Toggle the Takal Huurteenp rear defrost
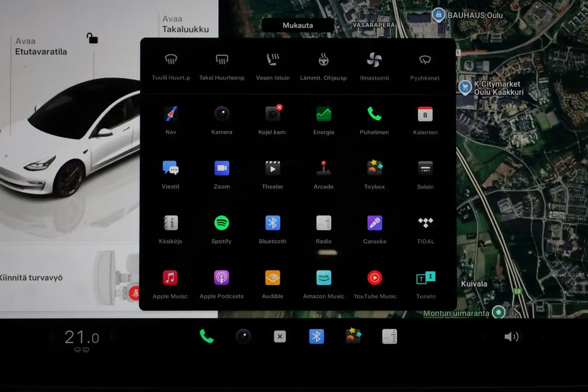The width and height of the screenshot is (588, 392). pyautogui.click(x=222, y=67)
